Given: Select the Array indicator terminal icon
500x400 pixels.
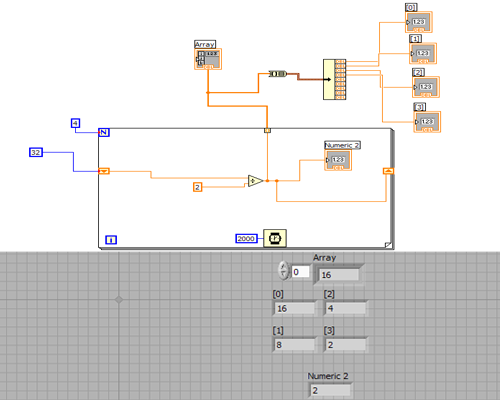Looking at the screenshot, I should [x=208, y=59].
